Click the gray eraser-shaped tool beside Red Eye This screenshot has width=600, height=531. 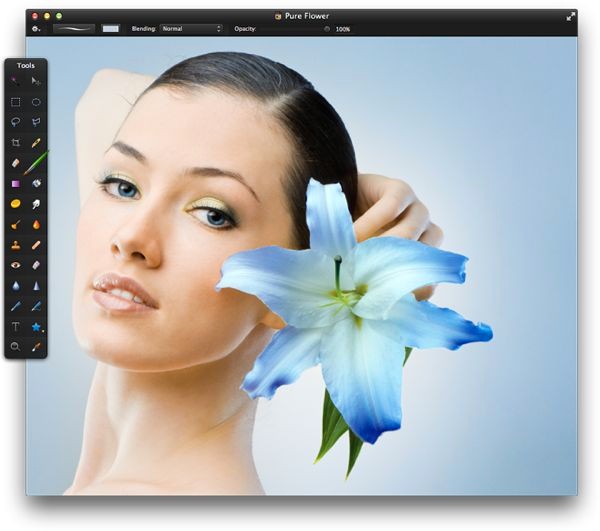36,265
